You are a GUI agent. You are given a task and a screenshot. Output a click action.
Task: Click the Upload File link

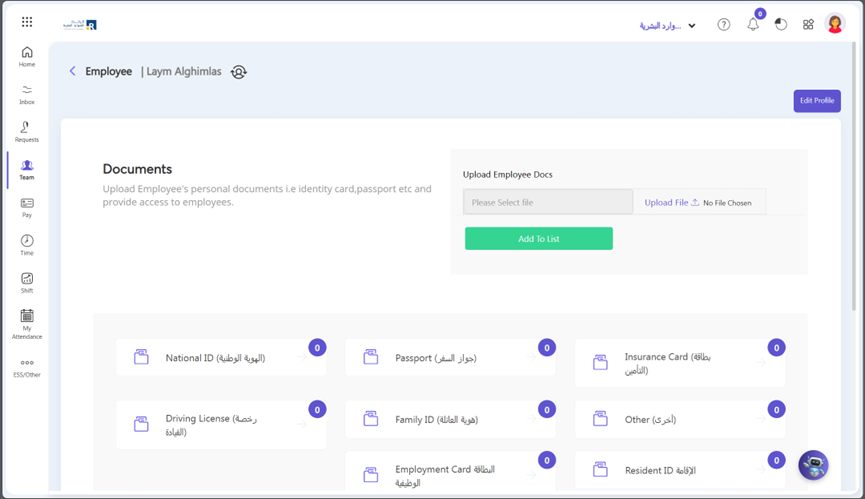[x=671, y=203]
